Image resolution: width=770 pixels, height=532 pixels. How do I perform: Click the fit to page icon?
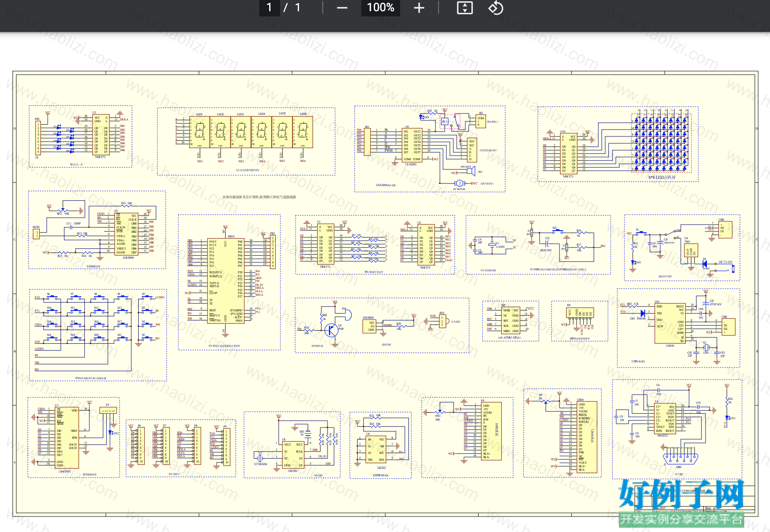click(x=465, y=8)
